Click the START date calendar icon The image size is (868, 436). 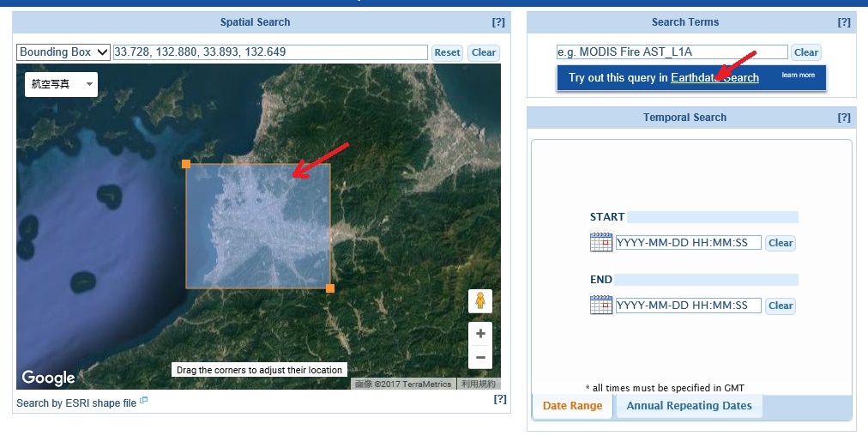600,242
